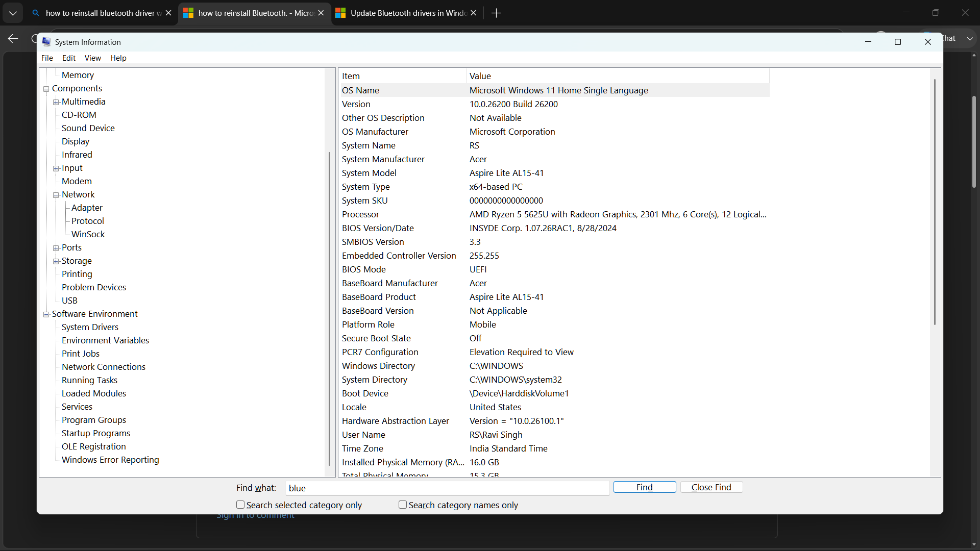Close the 'Update Bluetooth drivers' tab
This screenshot has width=980, height=551.
(x=473, y=13)
